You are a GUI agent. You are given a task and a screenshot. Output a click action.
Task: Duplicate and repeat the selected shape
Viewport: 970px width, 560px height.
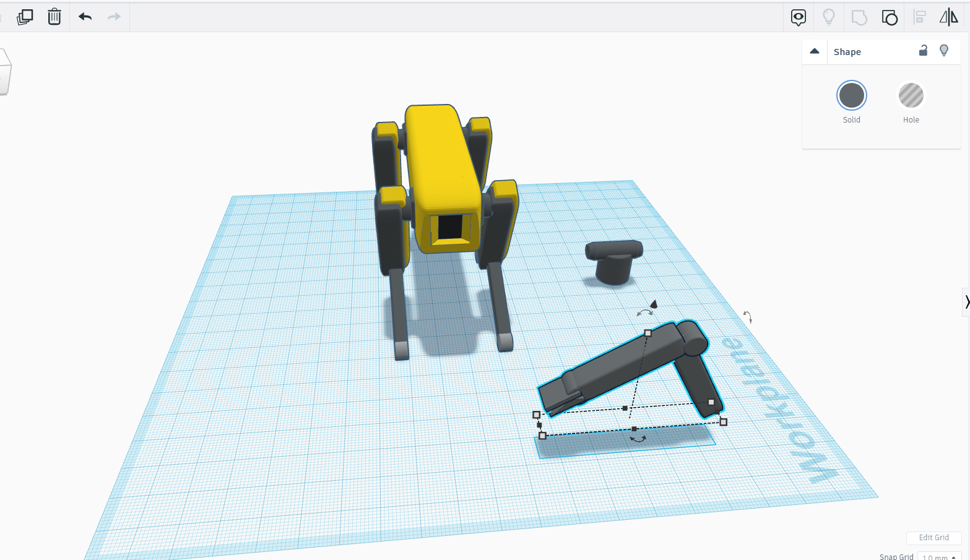click(25, 17)
